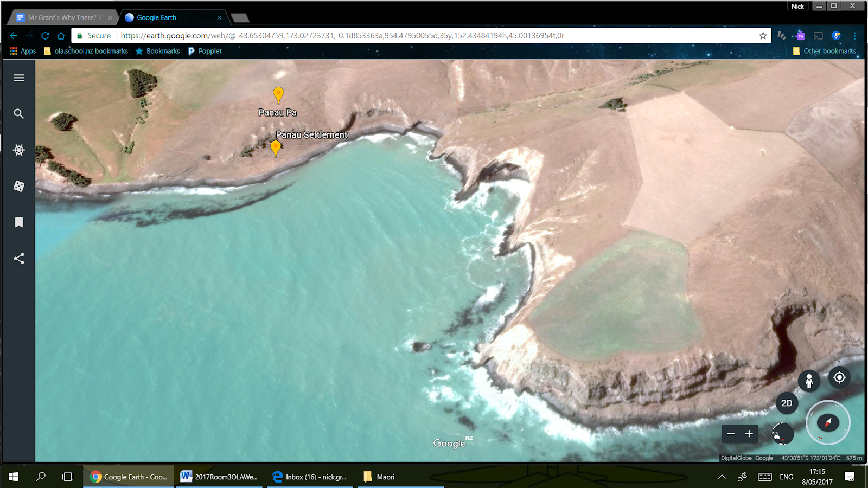Activate the Pegman Street View button
868x488 pixels.
coord(809,381)
